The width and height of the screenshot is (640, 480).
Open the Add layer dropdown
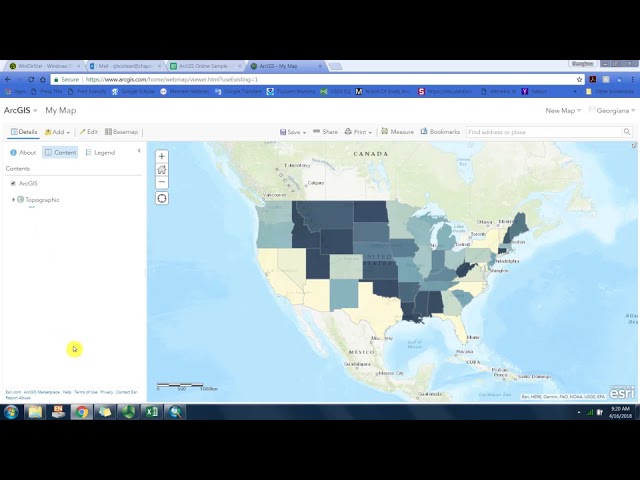(57, 132)
